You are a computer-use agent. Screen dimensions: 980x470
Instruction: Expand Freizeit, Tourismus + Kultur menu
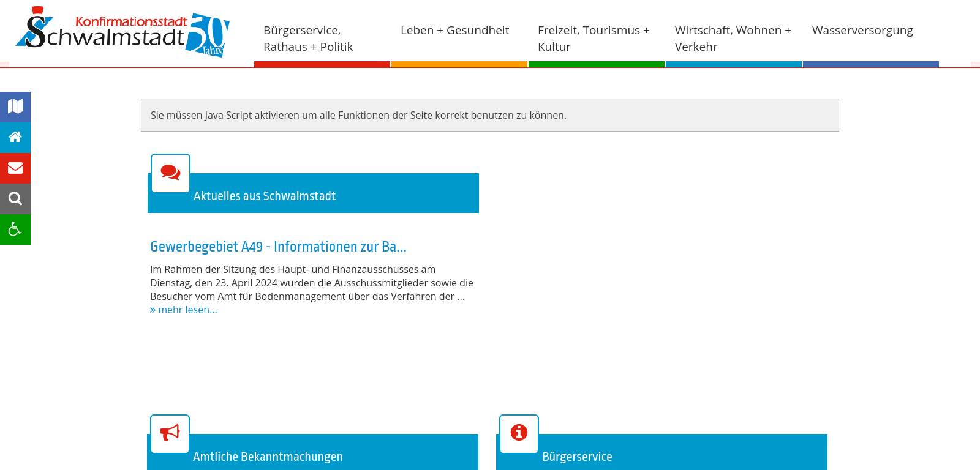click(594, 39)
